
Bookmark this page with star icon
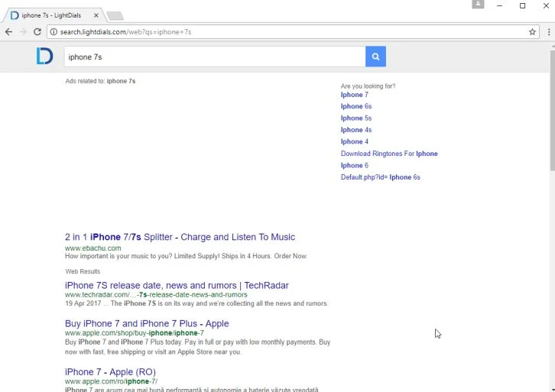click(x=532, y=32)
